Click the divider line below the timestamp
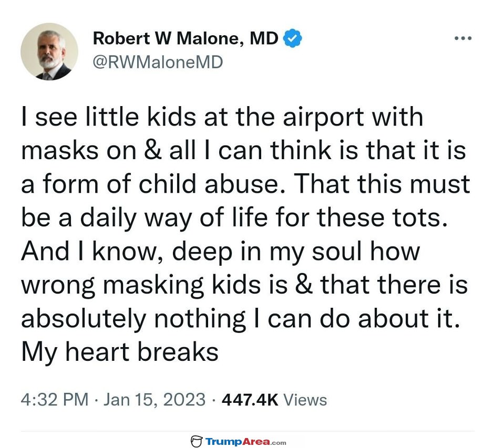This screenshot has height=448, width=494. tap(248, 431)
